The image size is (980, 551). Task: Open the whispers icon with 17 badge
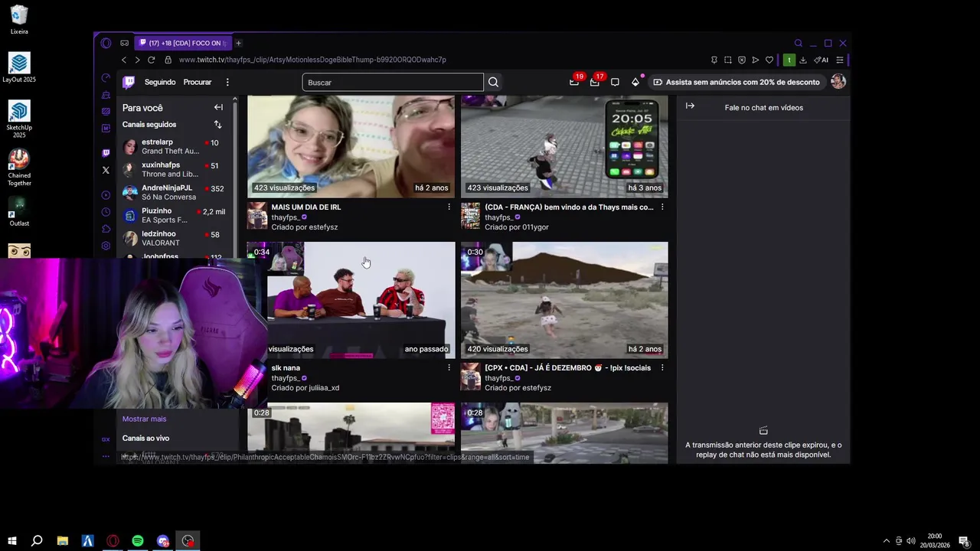(x=595, y=82)
